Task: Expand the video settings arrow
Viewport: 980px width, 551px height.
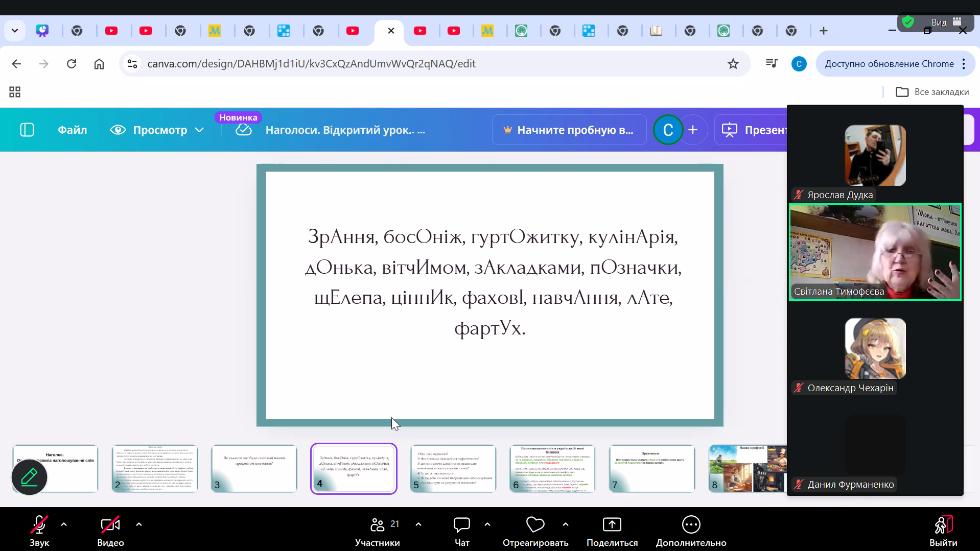Action: [x=139, y=524]
